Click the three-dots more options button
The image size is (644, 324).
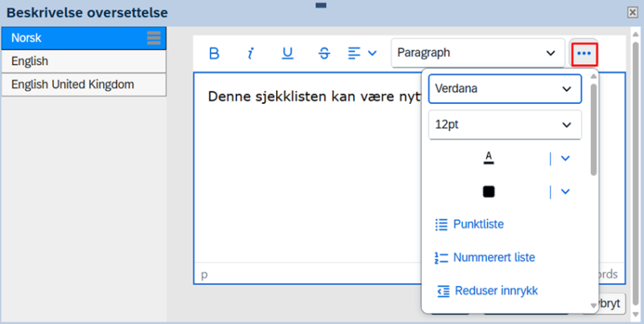click(584, 53)
